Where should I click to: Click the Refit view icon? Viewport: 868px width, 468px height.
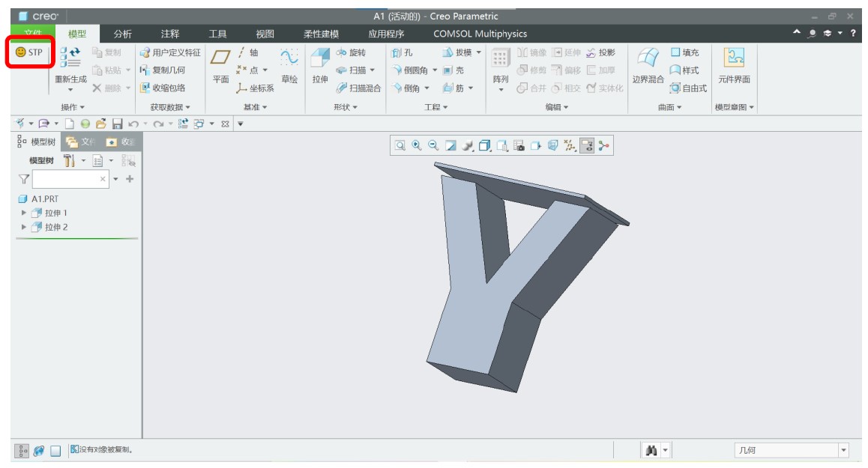tap(400, 145)
